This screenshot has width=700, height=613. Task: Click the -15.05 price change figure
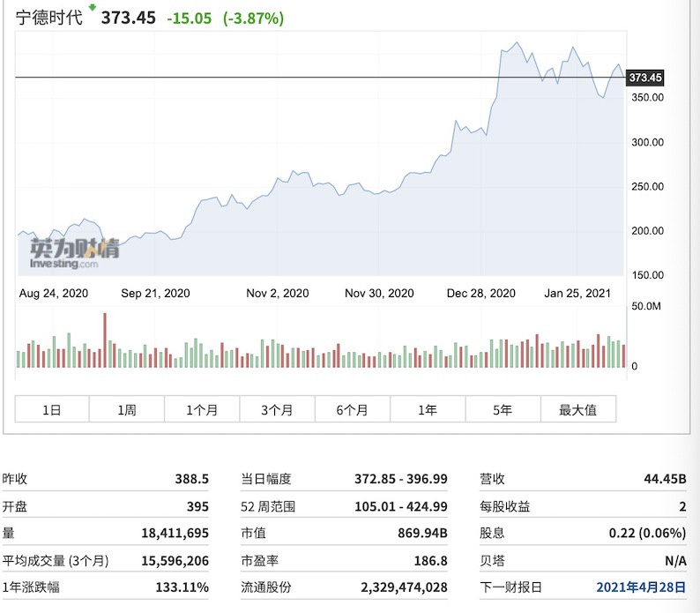[x=189, y=19]
